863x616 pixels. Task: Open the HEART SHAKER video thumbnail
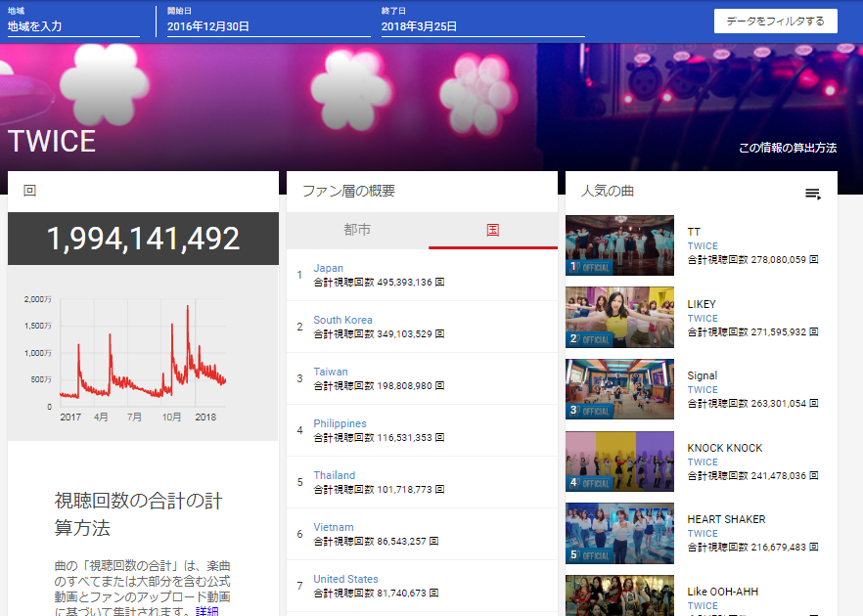619,534
